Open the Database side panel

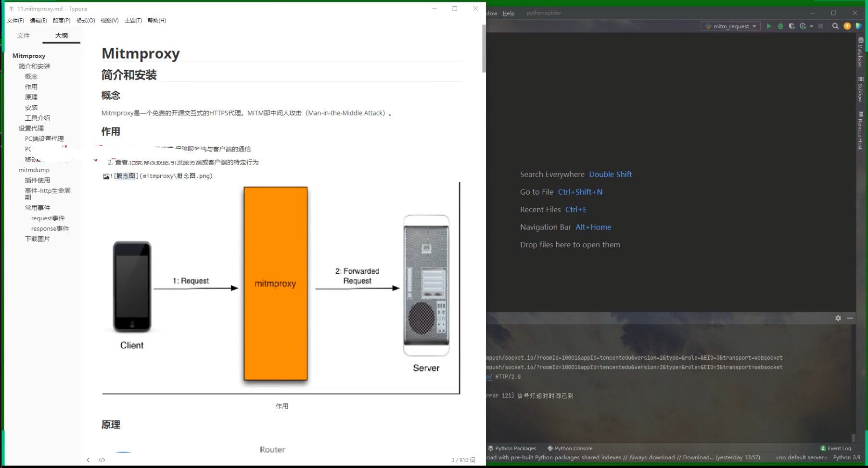point(860,52)
